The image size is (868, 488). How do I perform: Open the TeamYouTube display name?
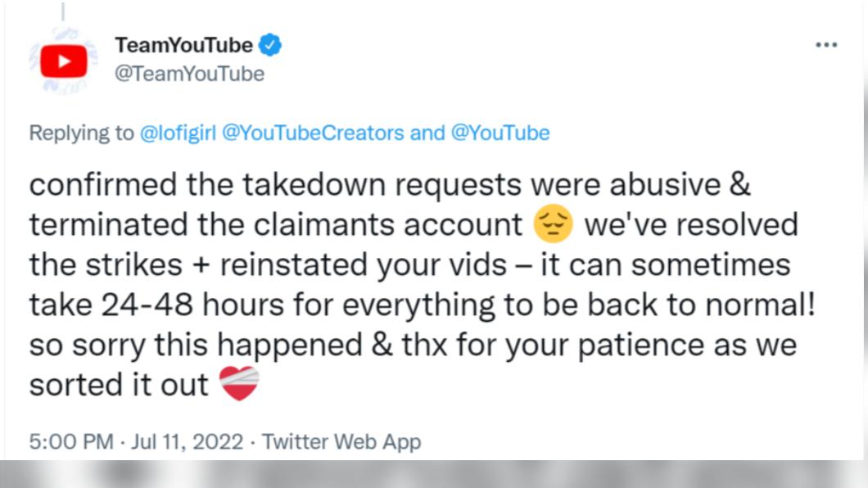tap(183, 45)
